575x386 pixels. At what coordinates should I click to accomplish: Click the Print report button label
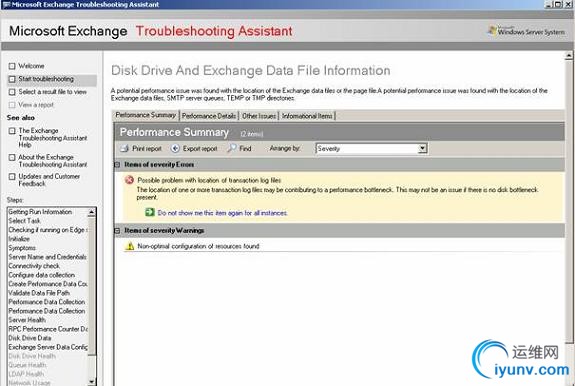pos(147,148)
